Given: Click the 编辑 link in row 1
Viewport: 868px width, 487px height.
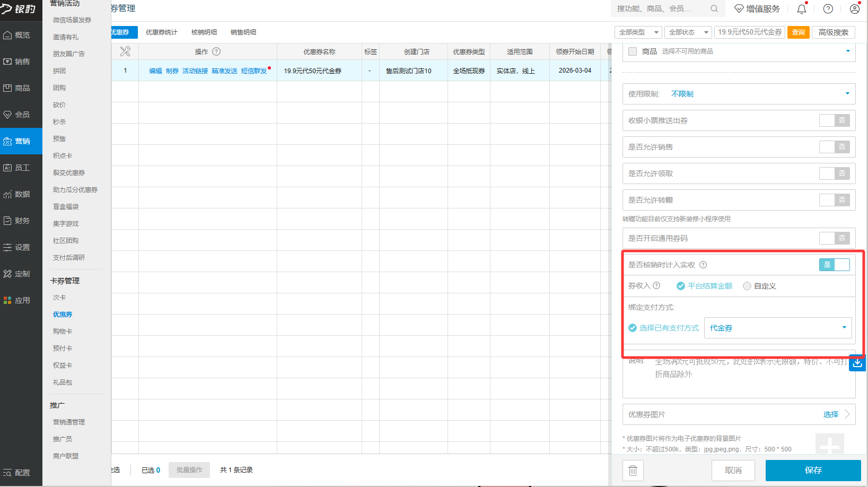Looking at the screenshot, I should pos(155,71).
